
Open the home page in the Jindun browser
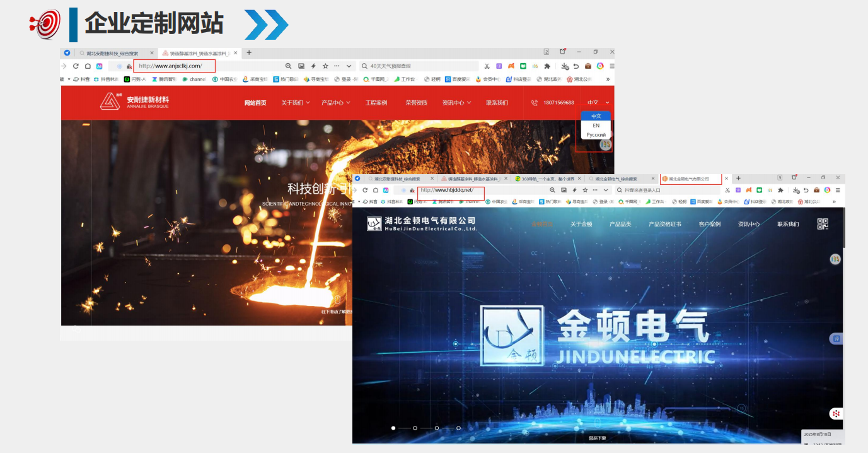point(376,190)
